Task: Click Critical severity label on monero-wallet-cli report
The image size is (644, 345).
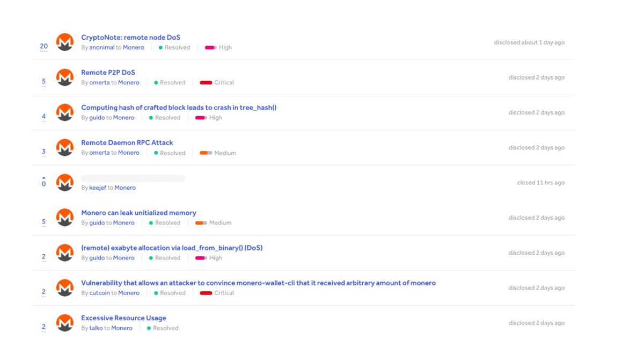Action: (x=224, y=293)
